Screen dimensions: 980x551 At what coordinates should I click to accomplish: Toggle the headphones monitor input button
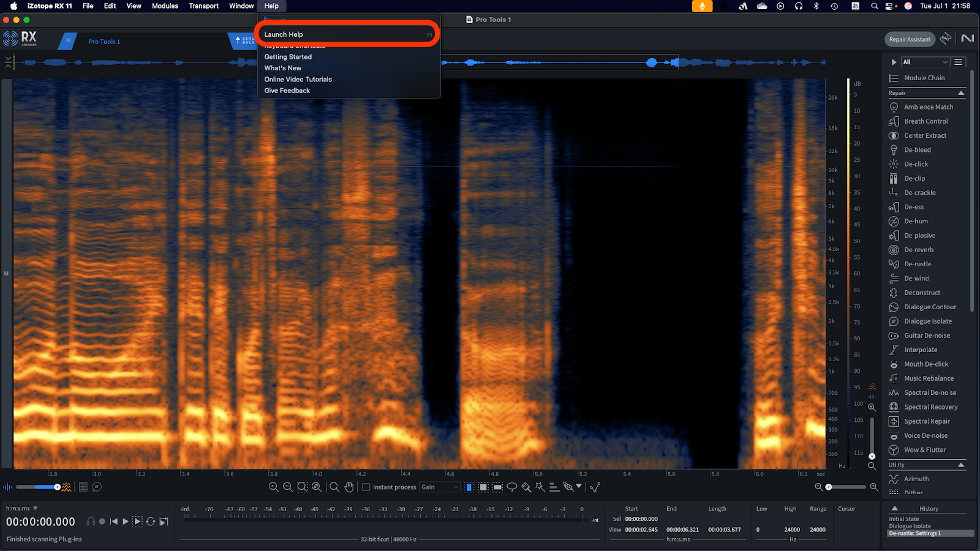pyautogui.click(x=91, y=522)
